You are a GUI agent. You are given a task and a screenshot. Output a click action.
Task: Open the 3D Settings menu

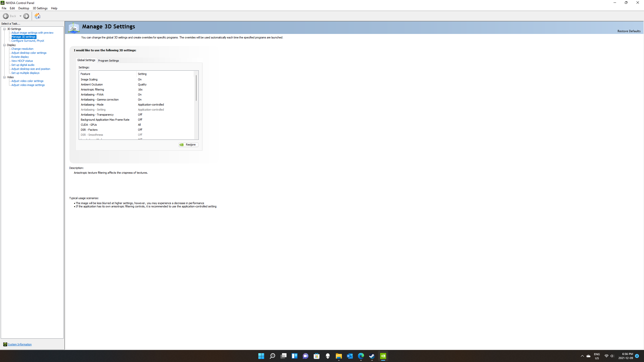coord(40,8)
